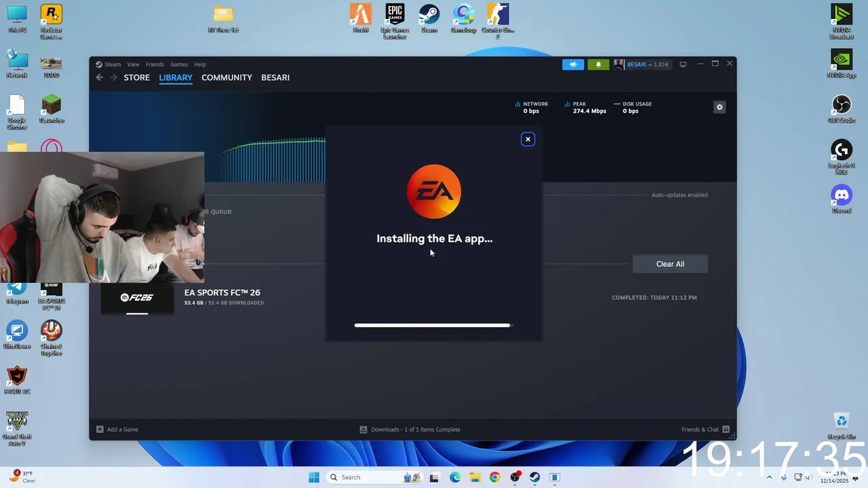Image resolution: width=868 pixels, height=488 pixels.
Task: Open Friends & Chat
Action: (705, 429)
